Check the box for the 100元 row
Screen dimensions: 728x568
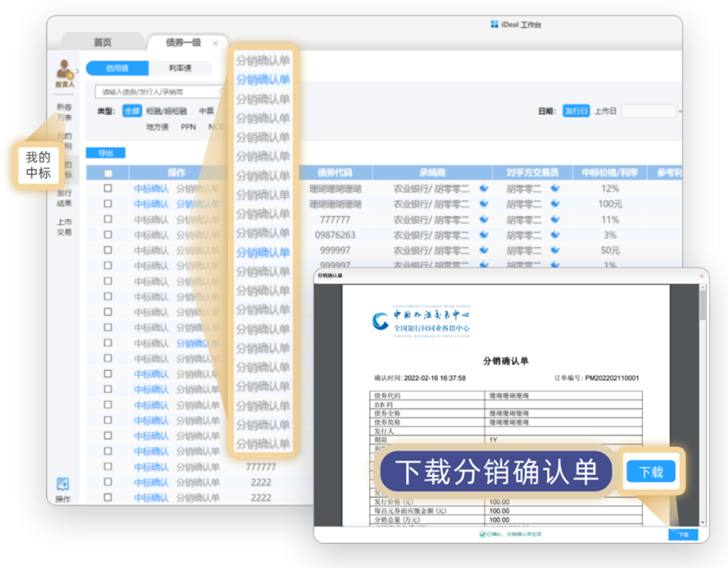[x=108, y=204]
